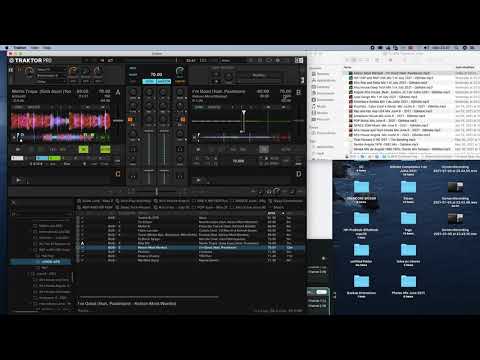Viewport: 480px width, 360px height.
Task: Sort Finder list by Date Modified header
Action: pyautogui.click(x=465, y=67)
